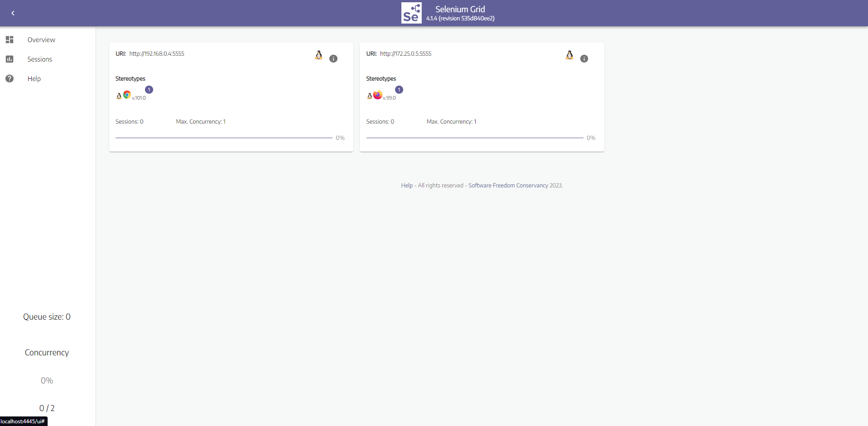
Task: Click the Help question mark icon
Action: [10, 79]
